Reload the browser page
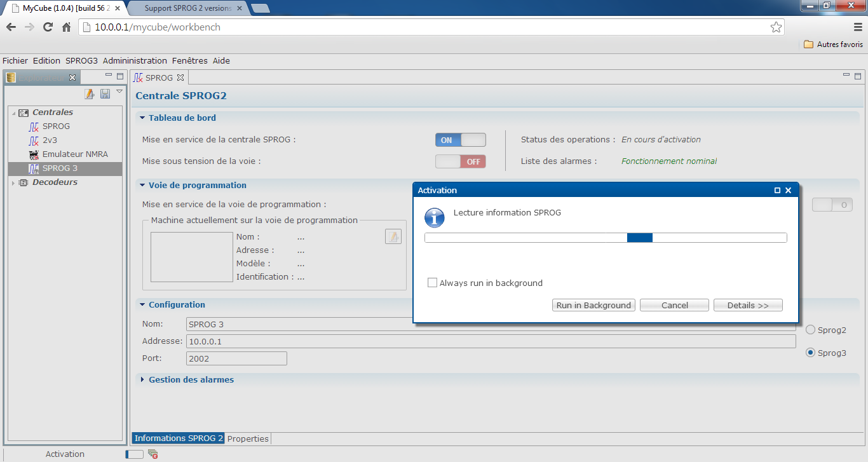 [48, 27]
